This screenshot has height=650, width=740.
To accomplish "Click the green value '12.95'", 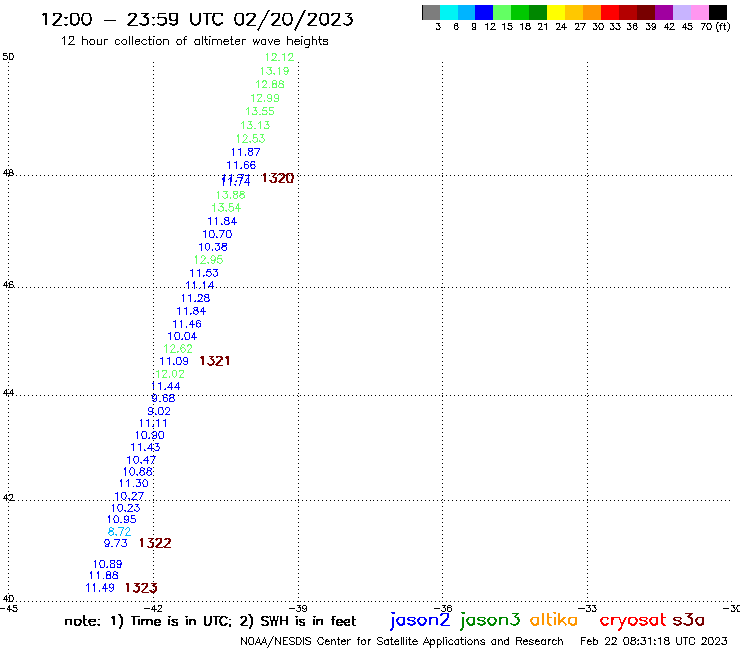I will pyautogui.click(x=209, y=260).
